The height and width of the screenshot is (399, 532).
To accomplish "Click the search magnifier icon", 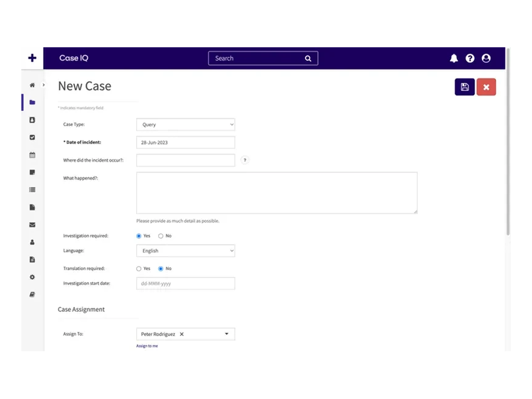I will (308, 58).
